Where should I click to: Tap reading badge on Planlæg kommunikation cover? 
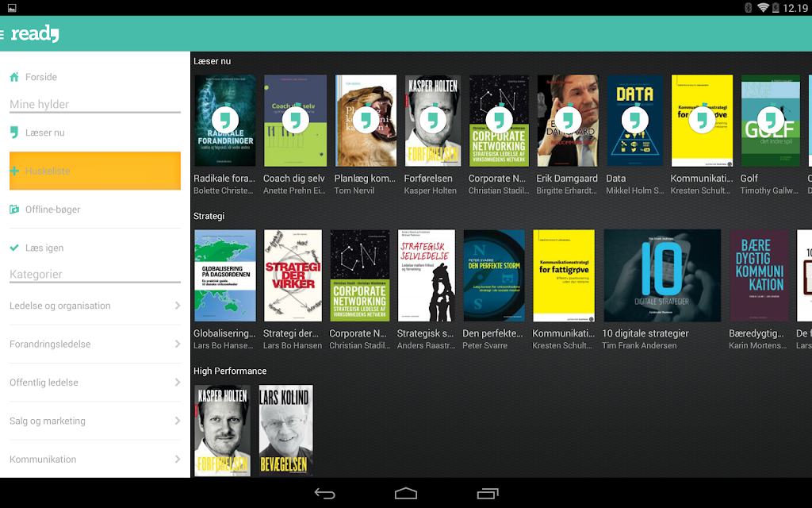(366, 121)
